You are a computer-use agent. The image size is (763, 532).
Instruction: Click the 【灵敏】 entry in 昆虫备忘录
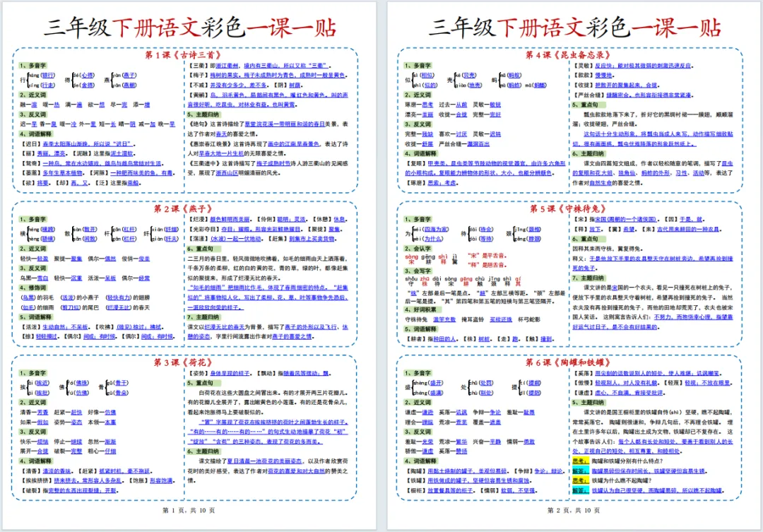pyautogui.click(x=632, y=65)
